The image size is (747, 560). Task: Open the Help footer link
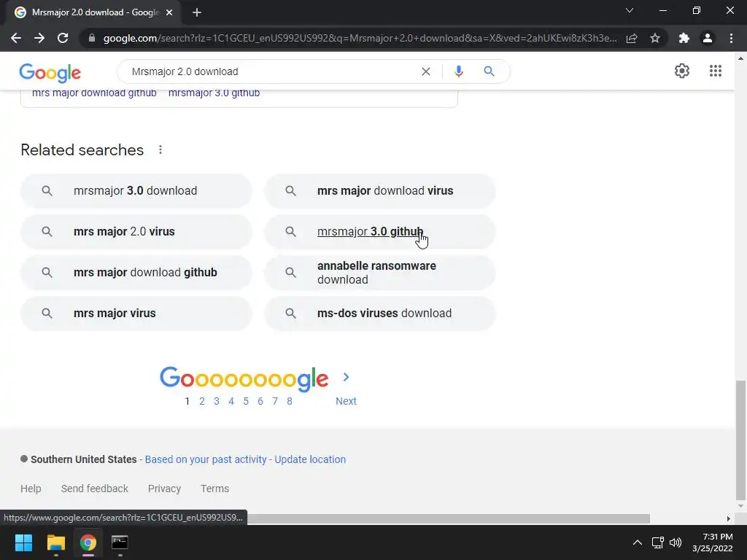(31, 489)
